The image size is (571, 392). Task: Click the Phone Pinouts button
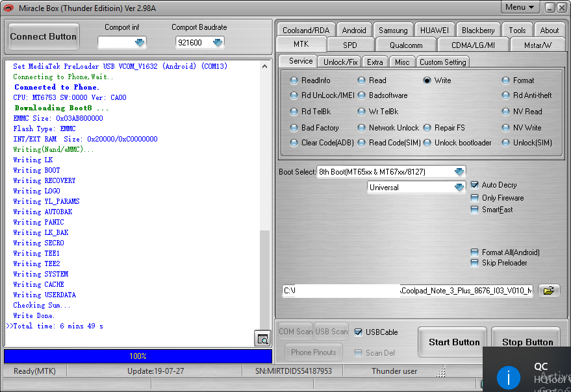pos(314,352)
